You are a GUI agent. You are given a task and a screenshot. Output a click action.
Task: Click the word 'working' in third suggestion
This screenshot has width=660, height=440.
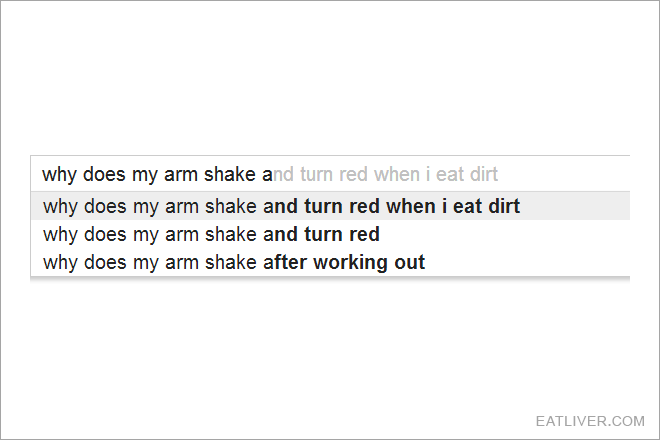coord(351,262)
